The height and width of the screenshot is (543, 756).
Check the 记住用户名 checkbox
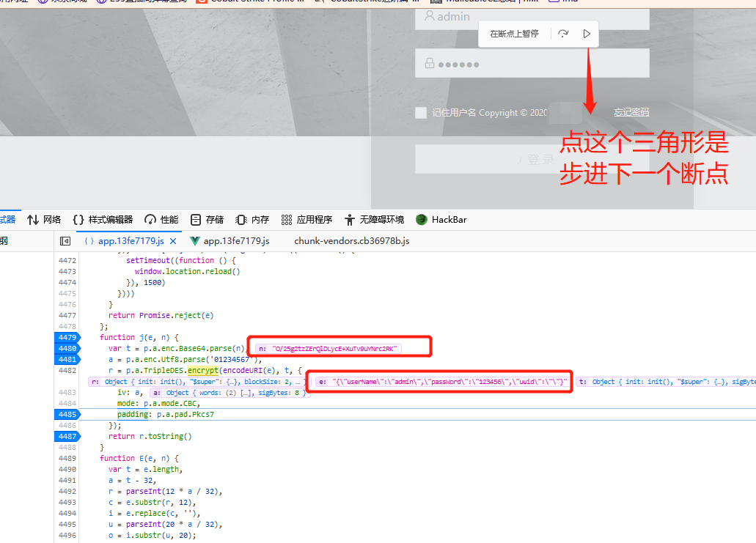point(421,113)
